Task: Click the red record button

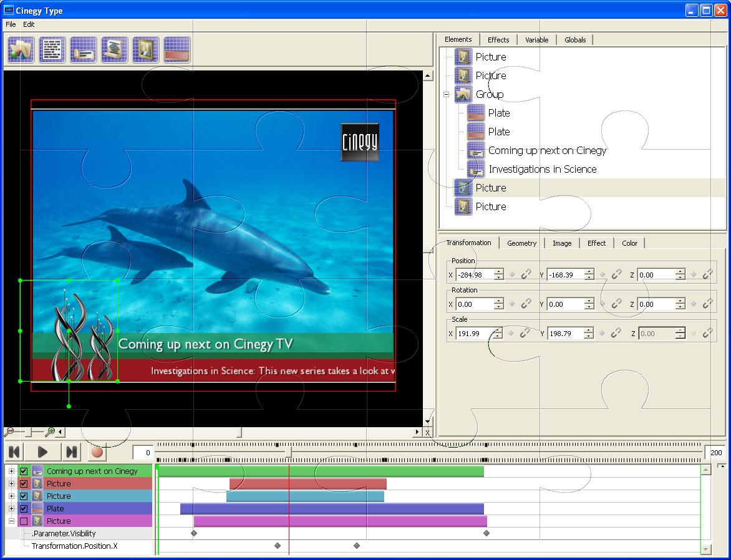Action: click(97, 452)
